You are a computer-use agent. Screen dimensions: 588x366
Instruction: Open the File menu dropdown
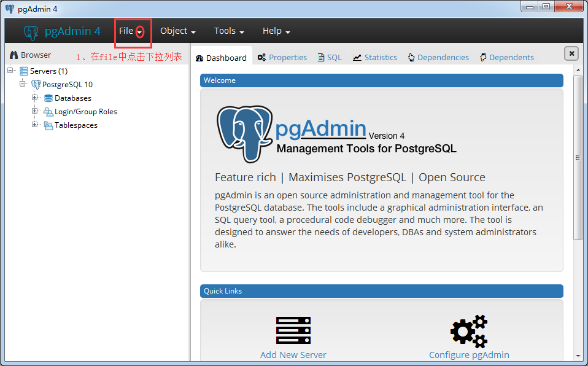(x=131, y=31)
